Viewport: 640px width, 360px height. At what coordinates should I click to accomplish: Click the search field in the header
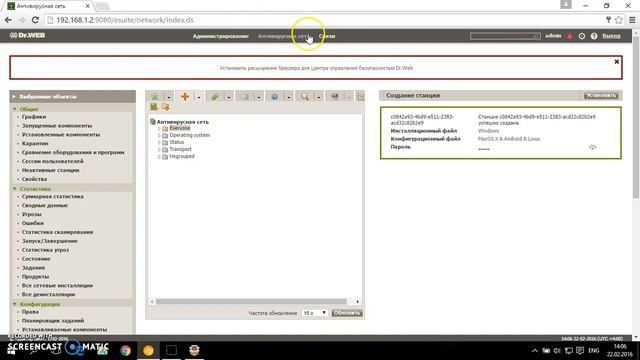coord(505,36)
